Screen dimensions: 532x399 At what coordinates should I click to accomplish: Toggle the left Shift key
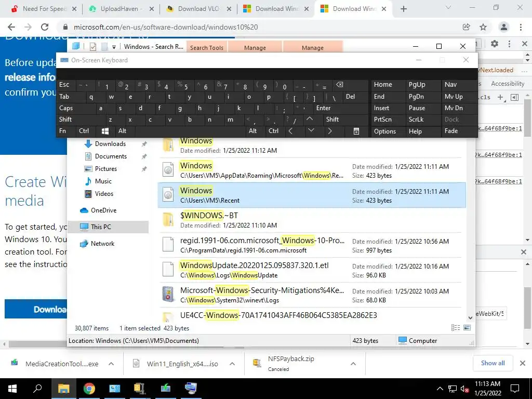pos(65,119)
